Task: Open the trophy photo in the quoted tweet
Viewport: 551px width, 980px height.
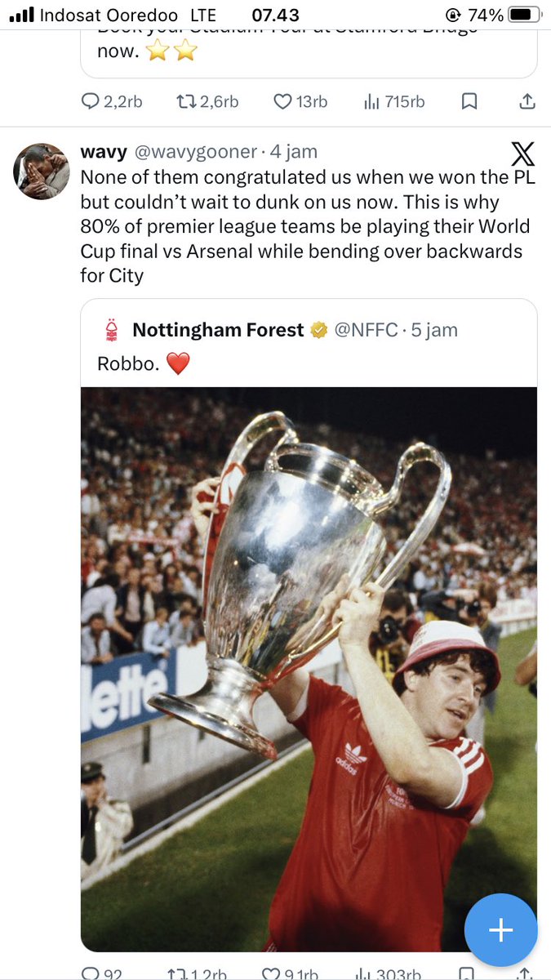Action: coord(309,669)
